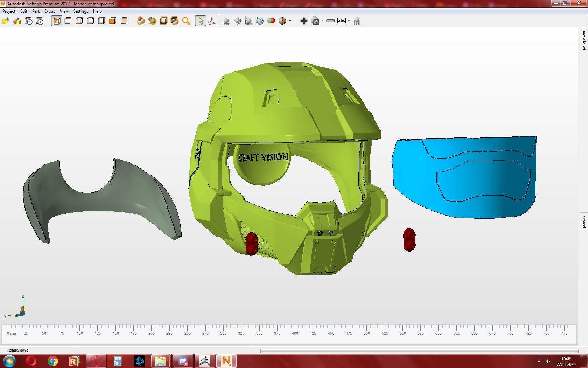The width and height of the screenshot is (588, 368).
Task: Select the third cube view icon
Action: (x=79, y=21)
